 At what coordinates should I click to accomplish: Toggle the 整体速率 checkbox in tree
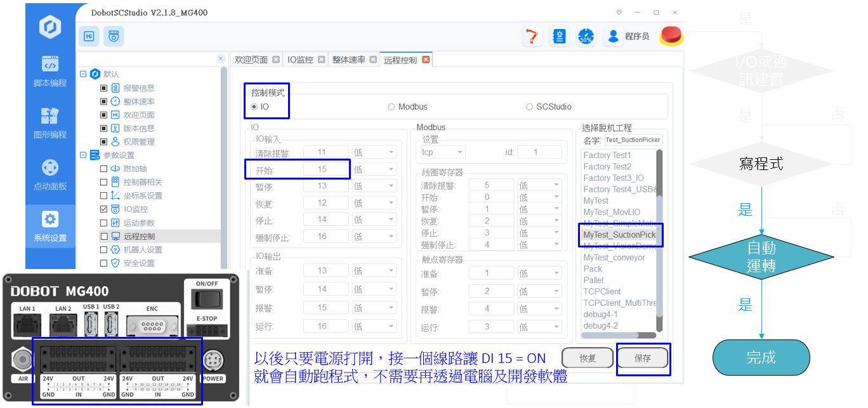pos(104,102)
